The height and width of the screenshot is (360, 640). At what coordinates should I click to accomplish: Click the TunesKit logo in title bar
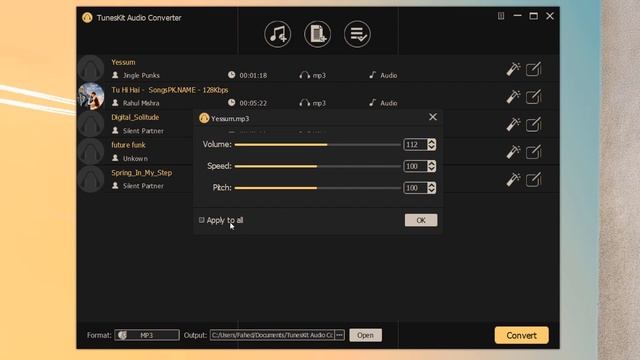(87, 18)
